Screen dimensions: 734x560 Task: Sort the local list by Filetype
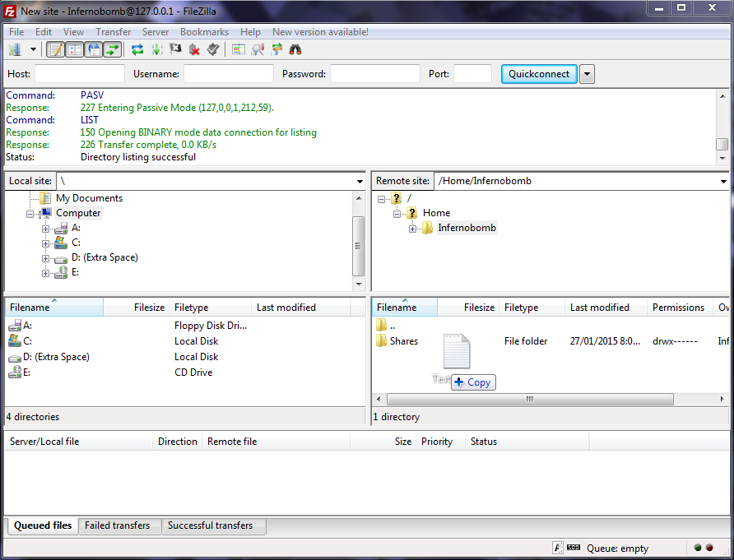coord(210,308)
